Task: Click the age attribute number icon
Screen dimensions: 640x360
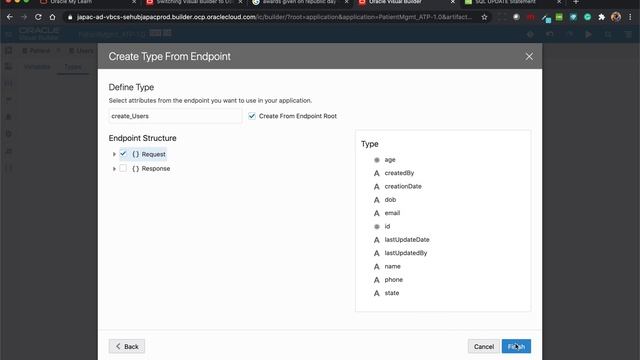Action: (377, 160)
